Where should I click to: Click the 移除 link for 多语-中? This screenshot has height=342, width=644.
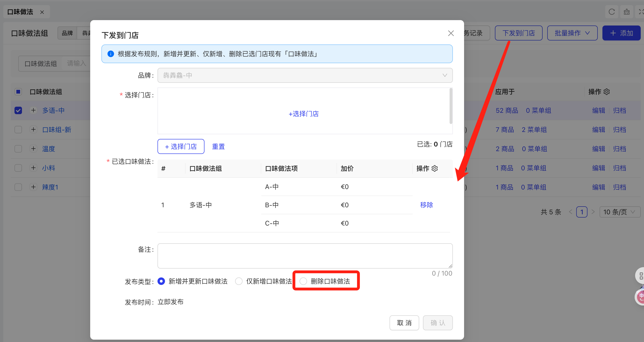pyautogui.click(x=426, y=205)
